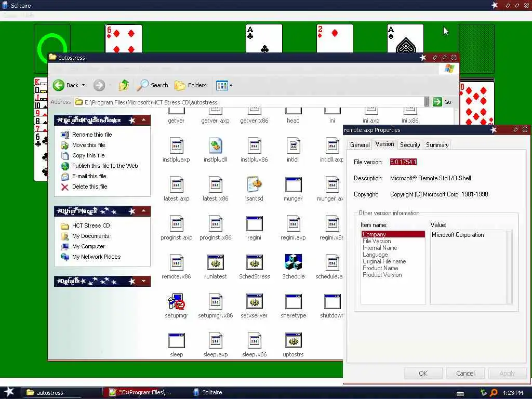Collapse the Other Places panel
532x399 pixels.
(x=144, y=211)
